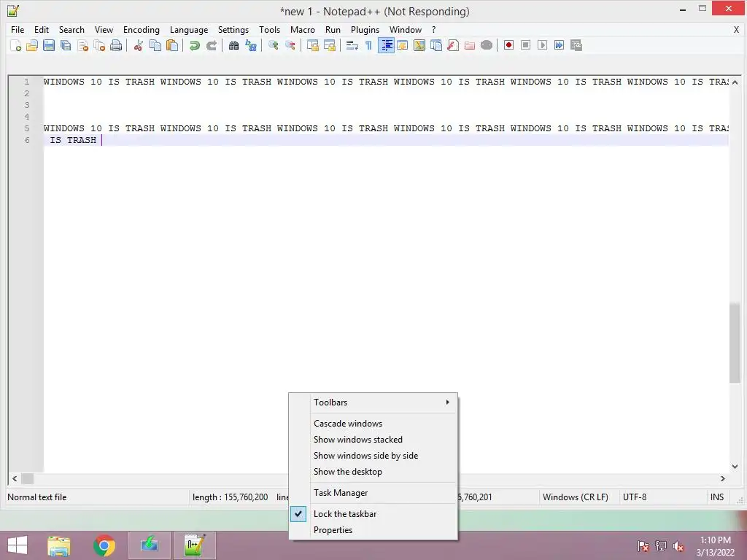The image size is (747, 560).
Task: Open the Replace dialog icon
Action: tap(251, 45)
